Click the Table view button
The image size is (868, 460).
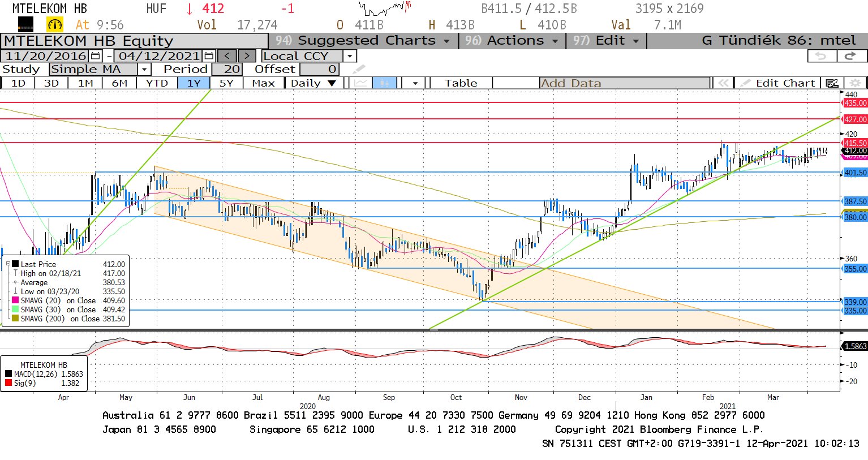coord(461,83)
